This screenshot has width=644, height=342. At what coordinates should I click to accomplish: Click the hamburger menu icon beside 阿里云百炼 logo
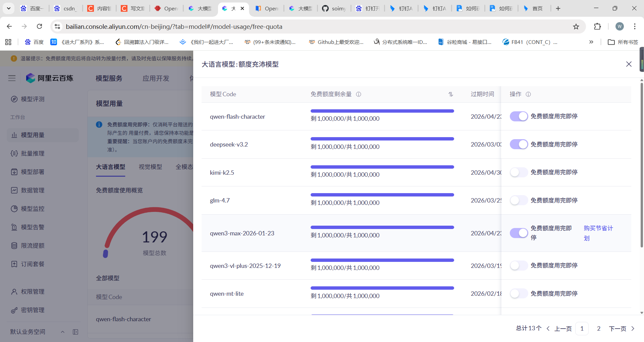point(12,78)
